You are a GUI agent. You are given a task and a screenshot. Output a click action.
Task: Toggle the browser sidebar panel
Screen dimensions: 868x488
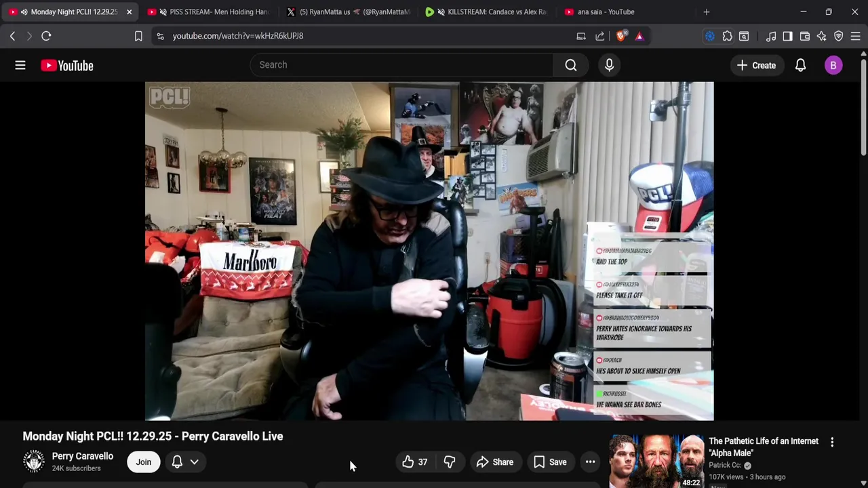pos(787,36)
